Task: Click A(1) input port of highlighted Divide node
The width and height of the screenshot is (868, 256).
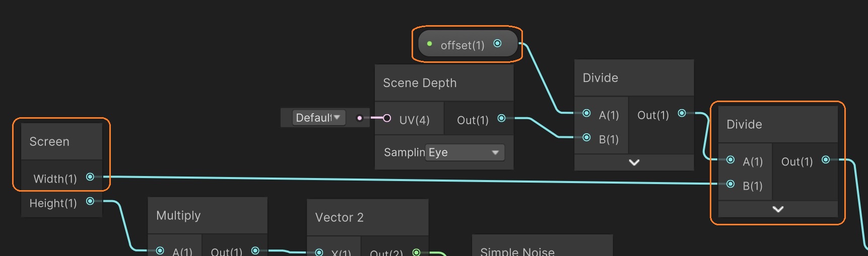Action: pos(730,160)
